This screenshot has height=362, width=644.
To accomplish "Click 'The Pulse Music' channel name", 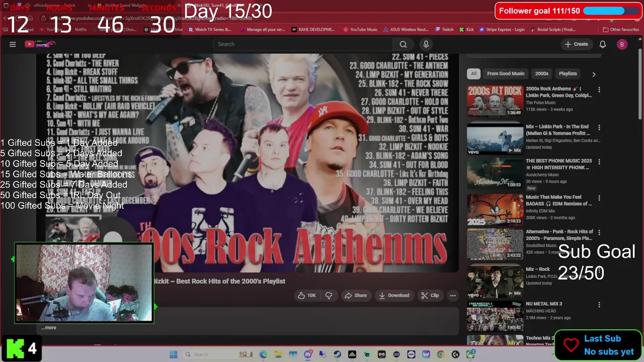I will point(541,103).
